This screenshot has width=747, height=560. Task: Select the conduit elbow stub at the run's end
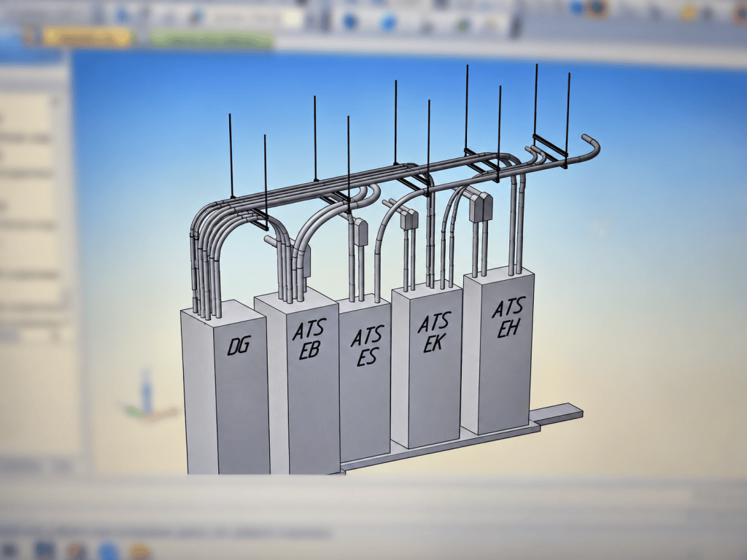591,147
